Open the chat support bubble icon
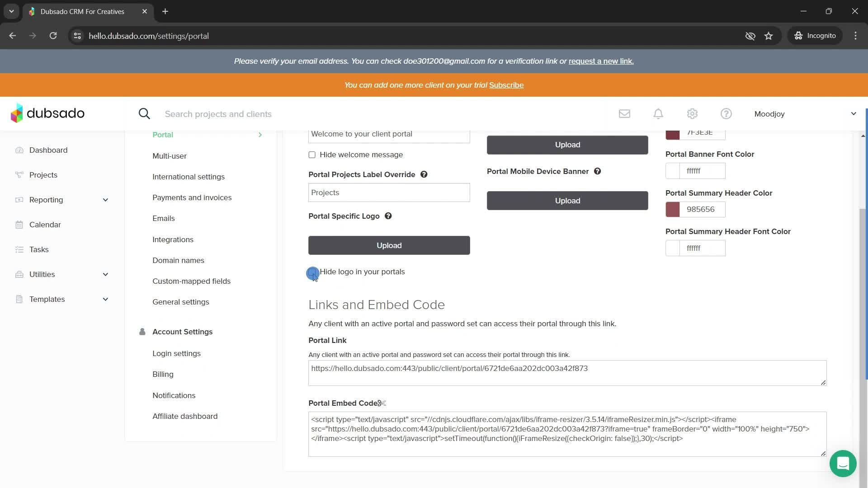This screenshot has width=868, height=488. 843,464
